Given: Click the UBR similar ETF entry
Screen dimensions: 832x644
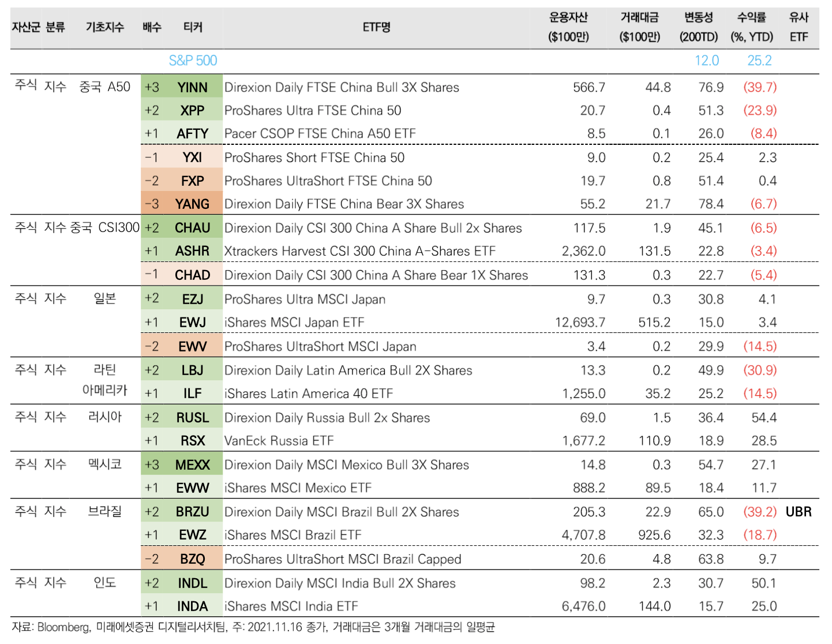Looking at the screenshot, I should point(799,512).
